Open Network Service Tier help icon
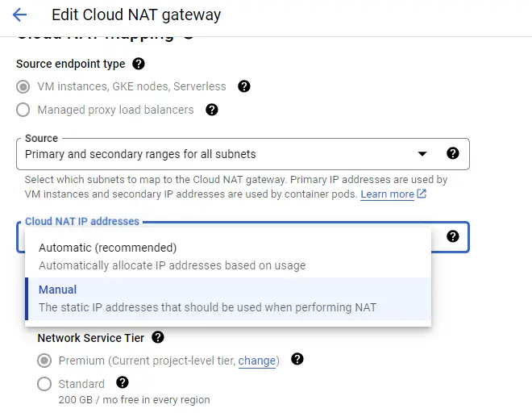Image resolution: width=532 pixels, height=417 pixels. [158, 338]
